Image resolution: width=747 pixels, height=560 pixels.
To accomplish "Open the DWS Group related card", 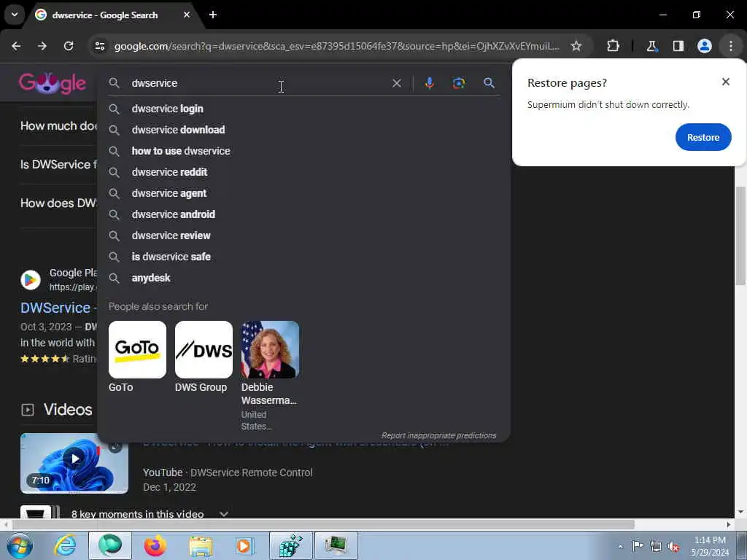I will 204,357.
